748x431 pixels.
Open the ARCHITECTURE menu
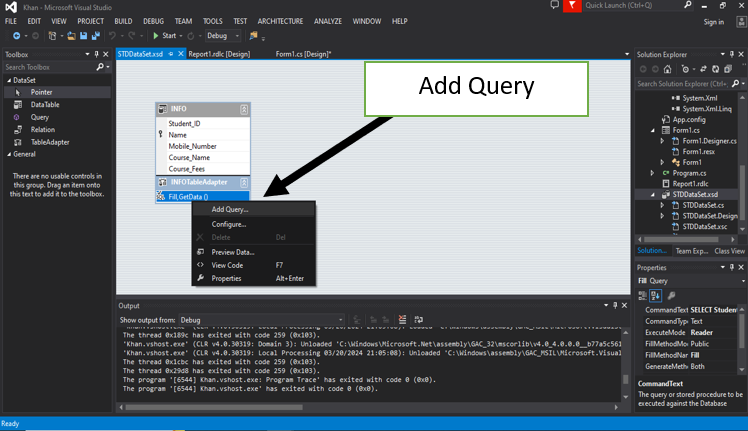[280, 21]
